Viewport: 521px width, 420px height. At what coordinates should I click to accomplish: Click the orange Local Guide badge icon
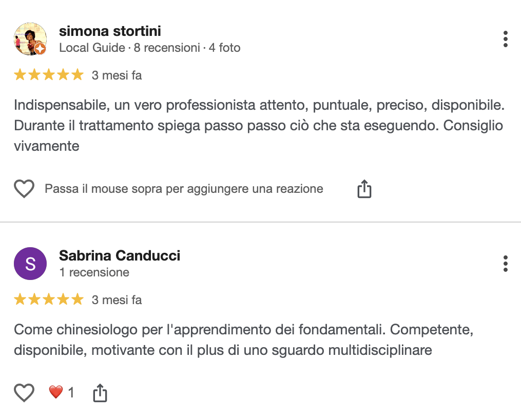(x=40, y=49)
